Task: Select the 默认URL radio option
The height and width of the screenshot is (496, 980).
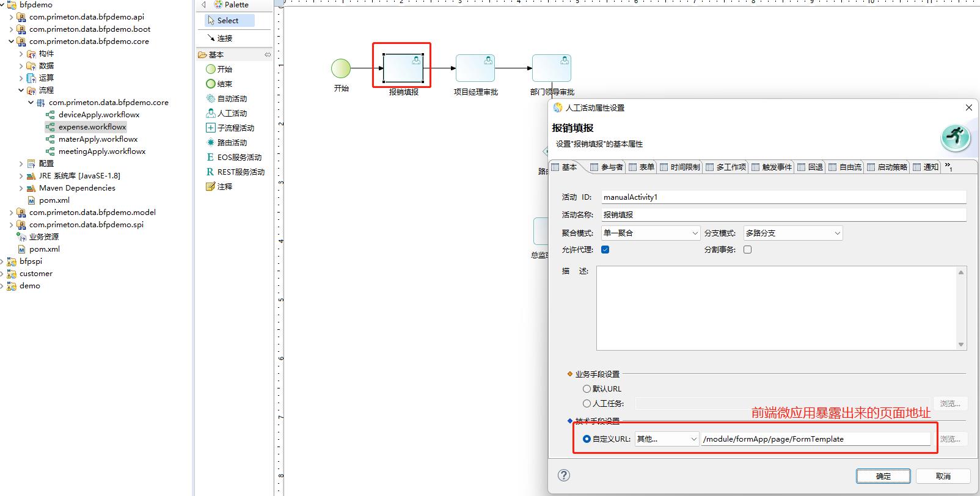Action: [587, 388]
